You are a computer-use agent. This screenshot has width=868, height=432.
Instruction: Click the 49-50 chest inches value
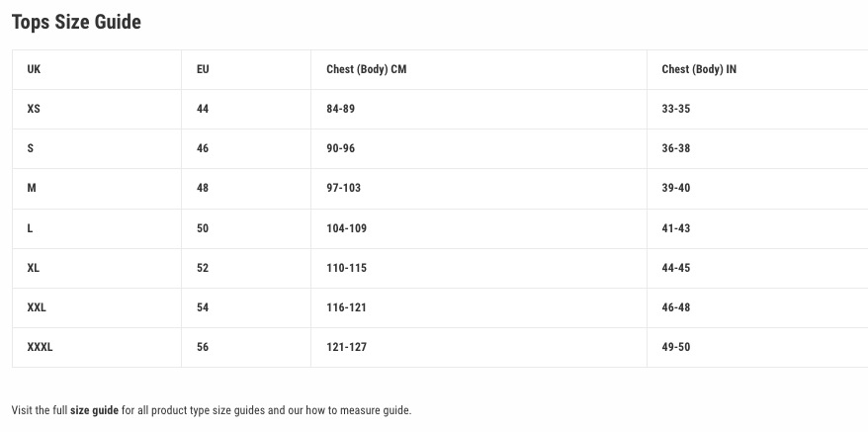click(676, 347)
